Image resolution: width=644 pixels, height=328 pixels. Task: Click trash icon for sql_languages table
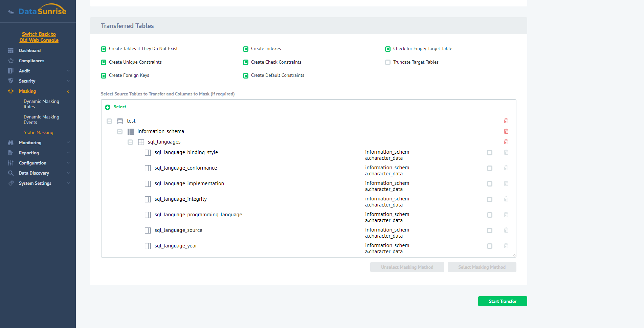tap(506, 142)
